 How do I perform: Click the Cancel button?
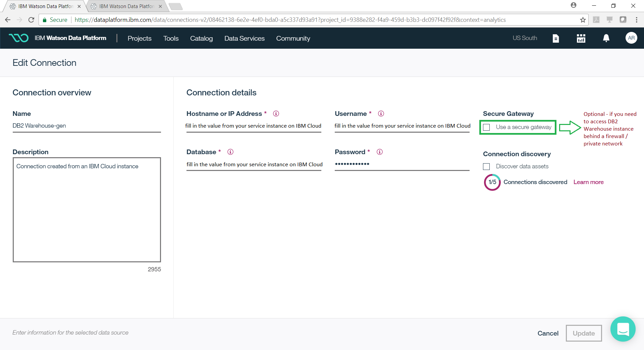[x=548, y=333]
